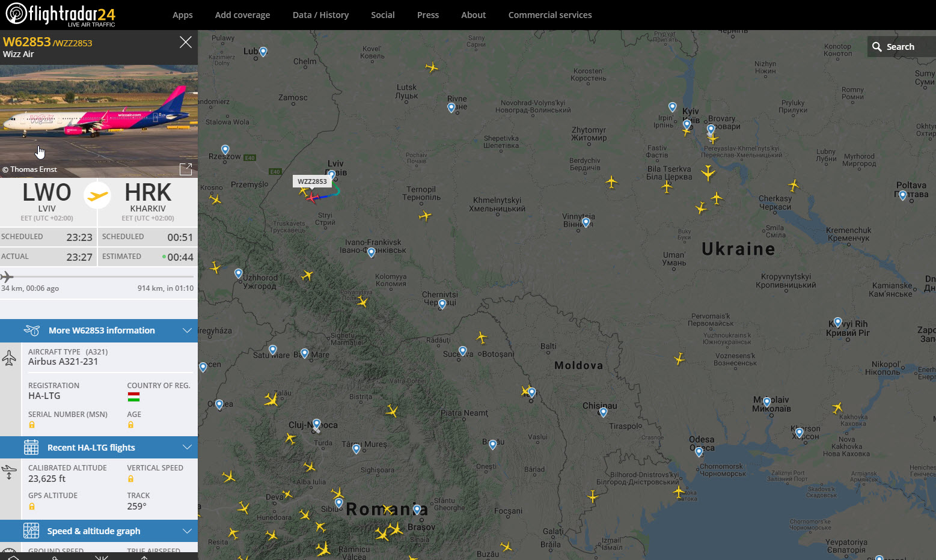The width and height of the screenshot is (936, 560).
Task: Open the About menu
Action: point(473,15)
